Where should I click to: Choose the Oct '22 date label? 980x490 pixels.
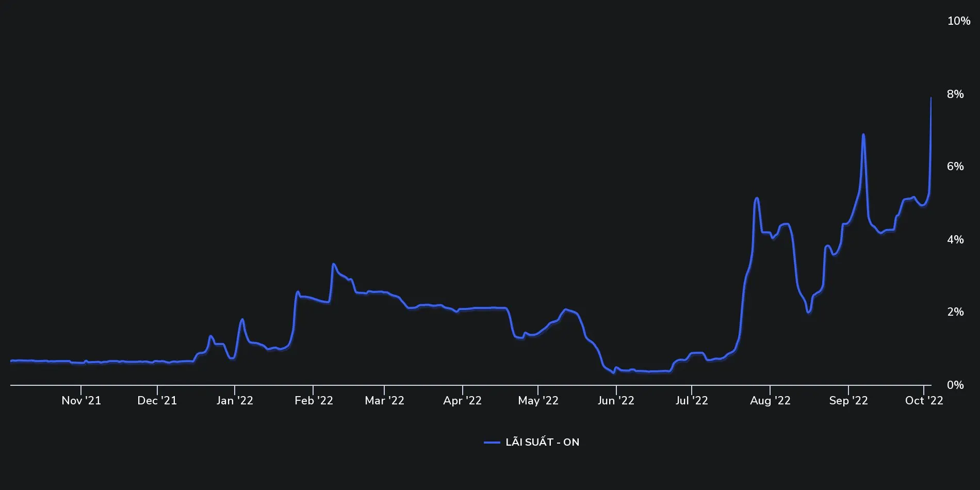pos(924,401)
